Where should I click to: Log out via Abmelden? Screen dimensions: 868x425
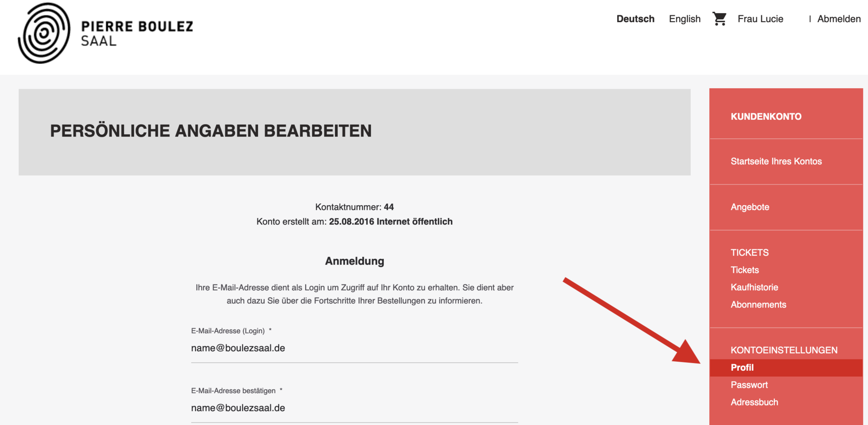click(839, 19)
